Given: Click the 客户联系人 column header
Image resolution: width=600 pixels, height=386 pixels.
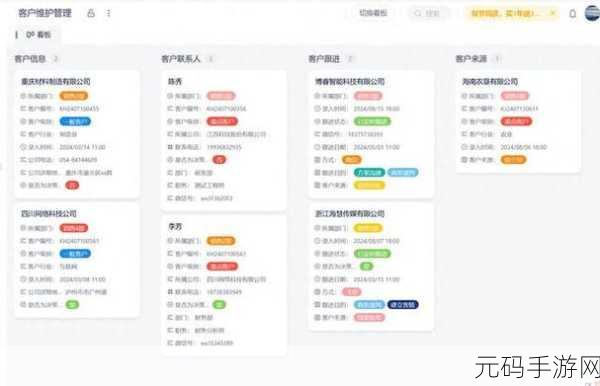Looking at the screenshot, I should 181,59.
